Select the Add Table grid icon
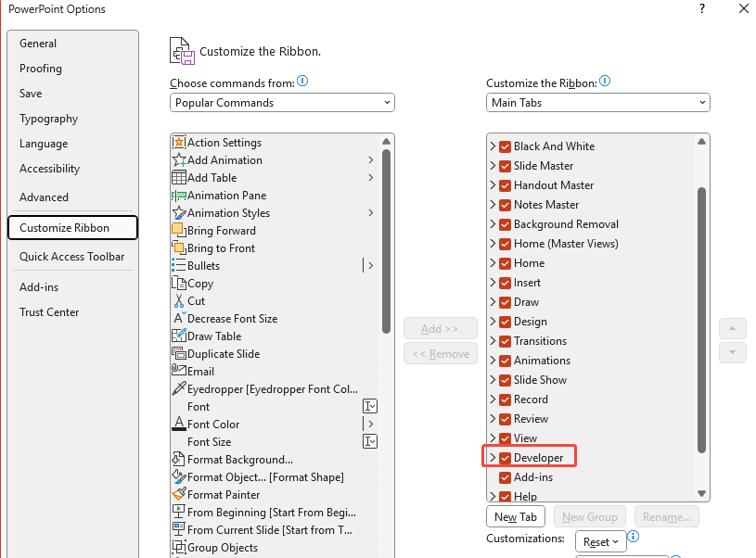This screenshot has width=756, height=558. (x=179, y=178)
